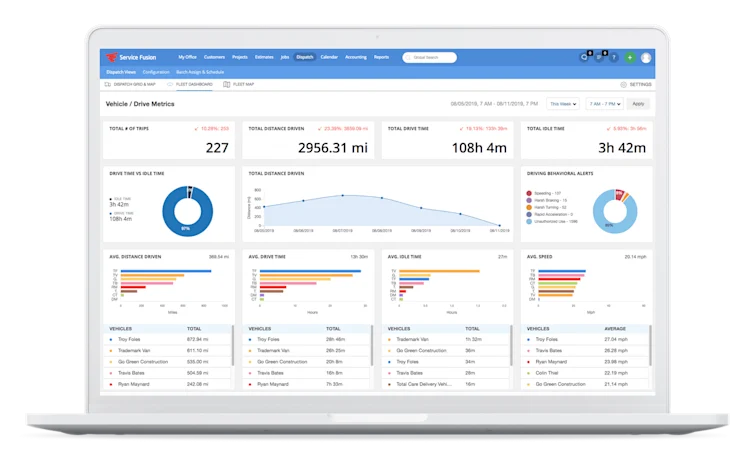
Task: Click the Fleet Map folded map icon
Action: (x=227, y=84)
